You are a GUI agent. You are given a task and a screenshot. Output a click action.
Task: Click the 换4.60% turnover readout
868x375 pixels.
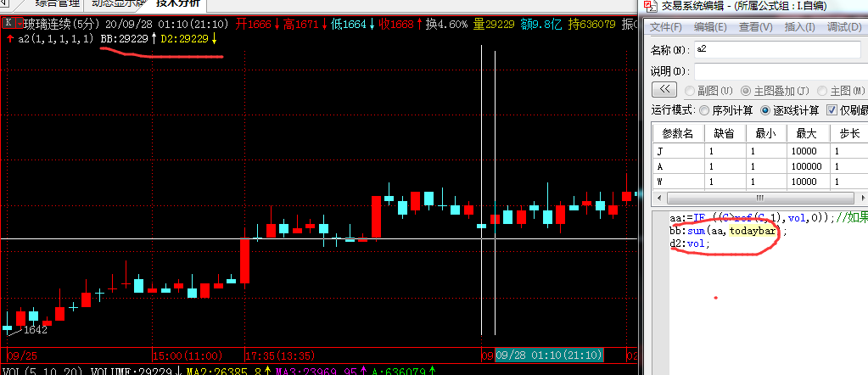point(447,25)
